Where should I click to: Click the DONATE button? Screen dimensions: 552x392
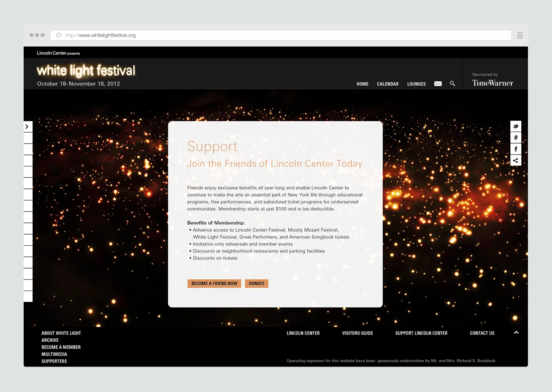(256, 283)
